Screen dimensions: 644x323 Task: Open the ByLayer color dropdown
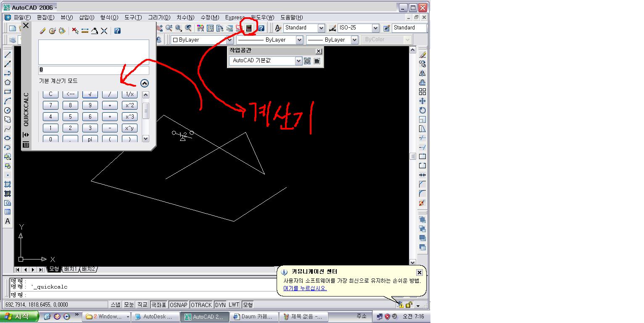(230, 40)
